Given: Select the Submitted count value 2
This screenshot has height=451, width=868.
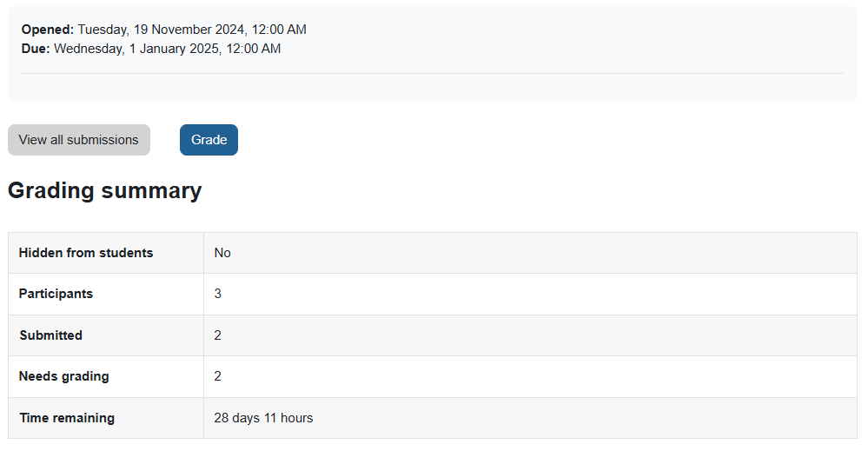Looking at the screenshot, I should pyautogui.click(x=218, y=335).
